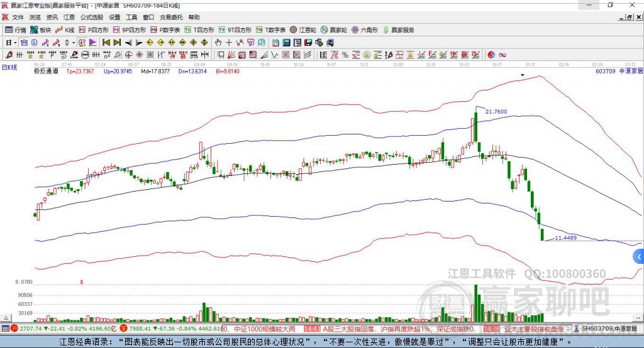Toggle the 权 price adjustment button
The width and height of the screenshot is (644, 348).
(82, 43)
